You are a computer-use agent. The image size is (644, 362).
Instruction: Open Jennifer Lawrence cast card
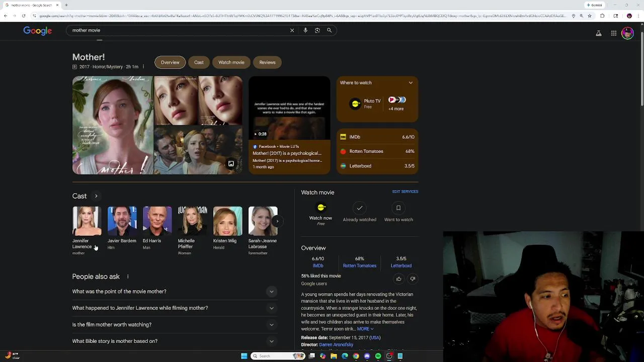point(87,231)
